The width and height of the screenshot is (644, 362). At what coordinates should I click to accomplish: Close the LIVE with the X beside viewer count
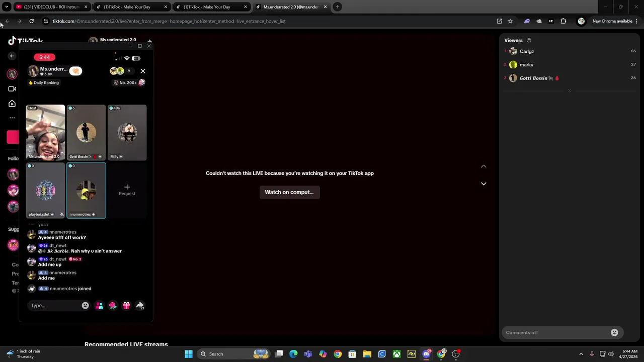143,71
